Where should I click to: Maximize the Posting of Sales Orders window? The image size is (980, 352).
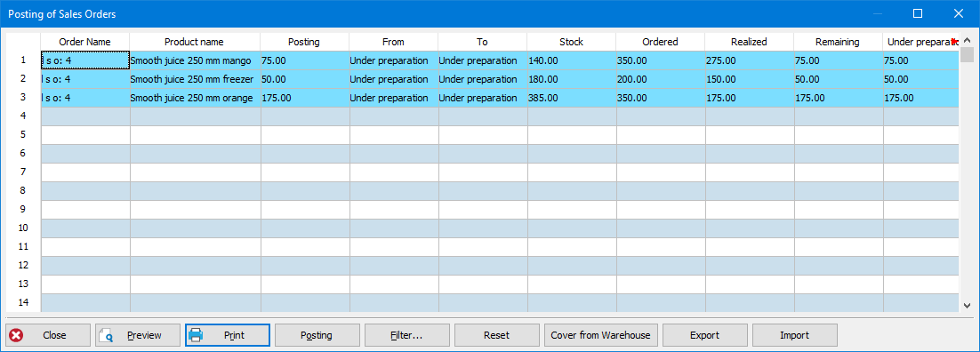click(x=918, y=13)
